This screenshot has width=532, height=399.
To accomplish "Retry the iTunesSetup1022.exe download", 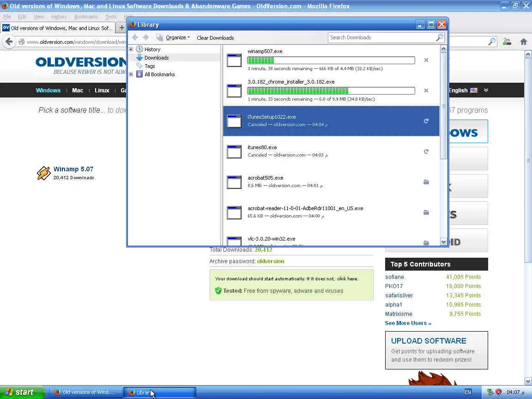I will click(426, 121).
